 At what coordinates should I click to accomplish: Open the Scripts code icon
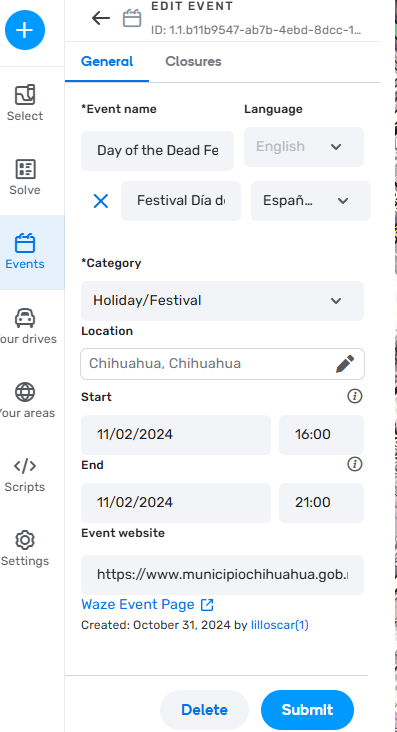tap(25, 466)
